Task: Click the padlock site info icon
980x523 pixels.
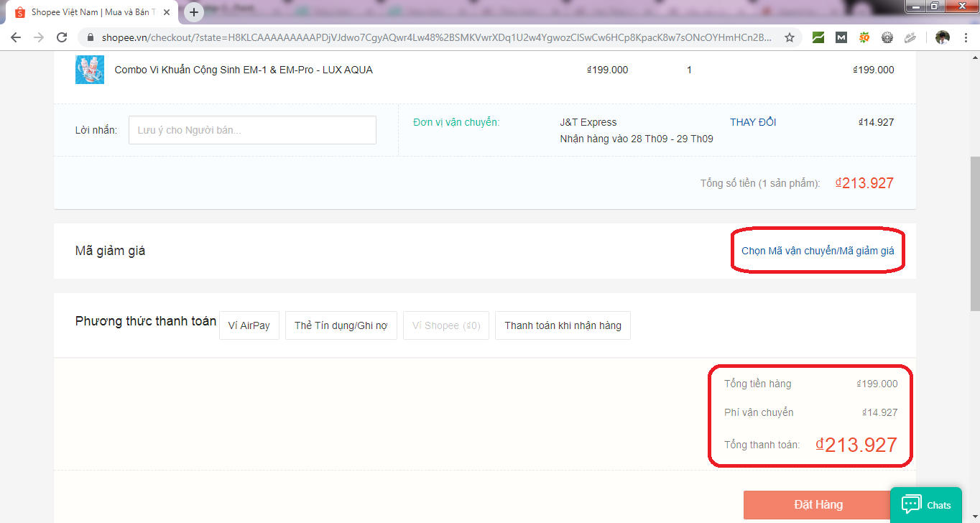Action: tap(90, 37)
